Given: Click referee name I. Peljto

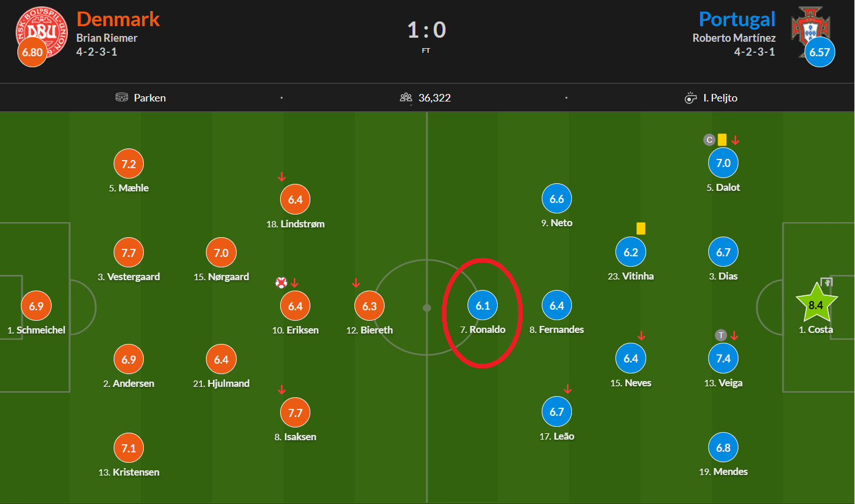Looking at the screenshot, I should pyautogui.click(x=720, y=98).
